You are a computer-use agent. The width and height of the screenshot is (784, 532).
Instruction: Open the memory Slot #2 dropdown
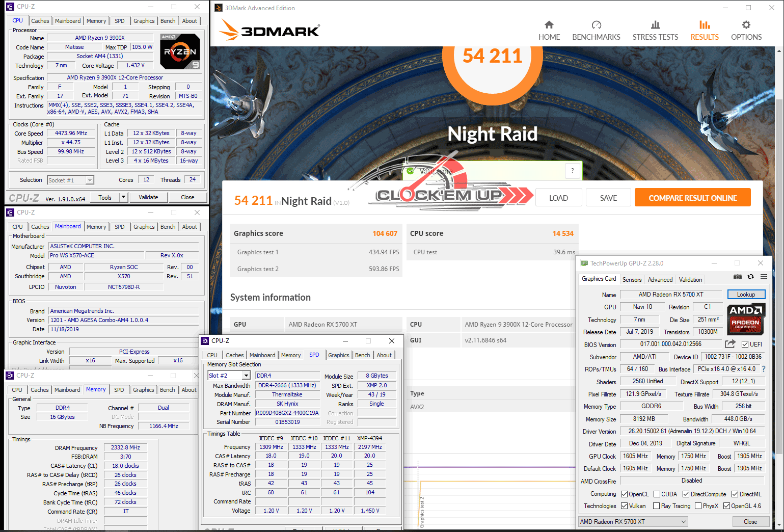pos(246,376)
